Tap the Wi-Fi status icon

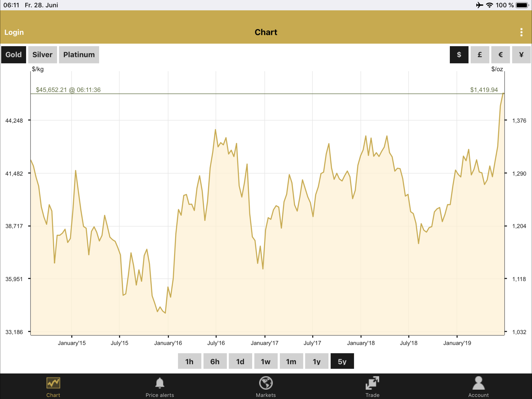pos(489,5)
